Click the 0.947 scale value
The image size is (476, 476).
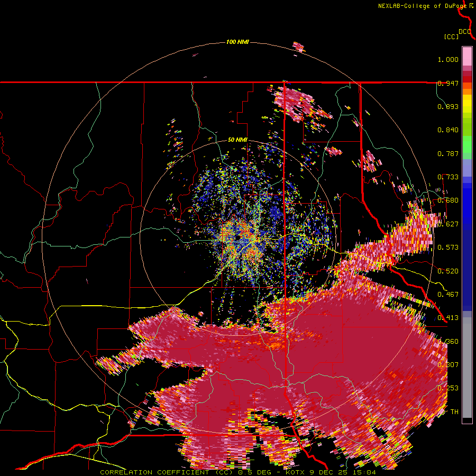pyautogui.click(x=448, y=83)
